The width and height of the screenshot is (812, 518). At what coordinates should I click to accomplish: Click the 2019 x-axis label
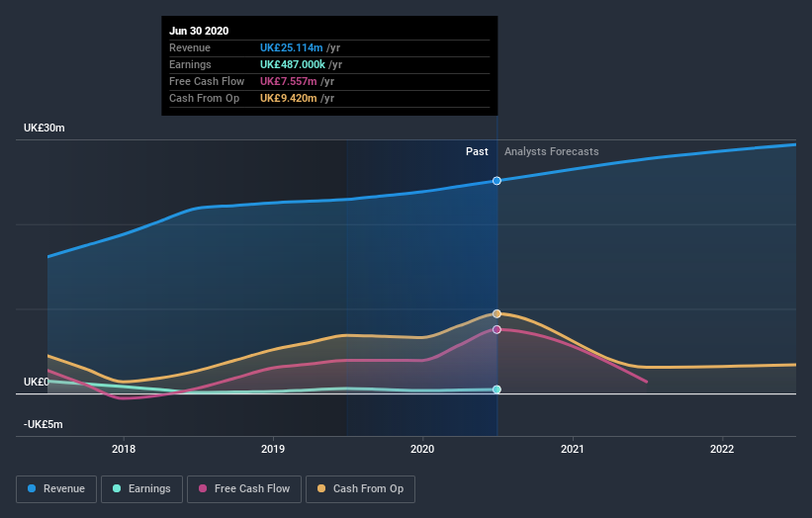tap(273, 449)
